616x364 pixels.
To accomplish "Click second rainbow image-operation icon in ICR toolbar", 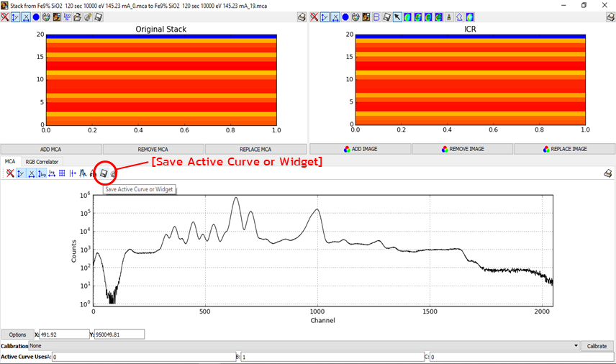I will point(418,17).
